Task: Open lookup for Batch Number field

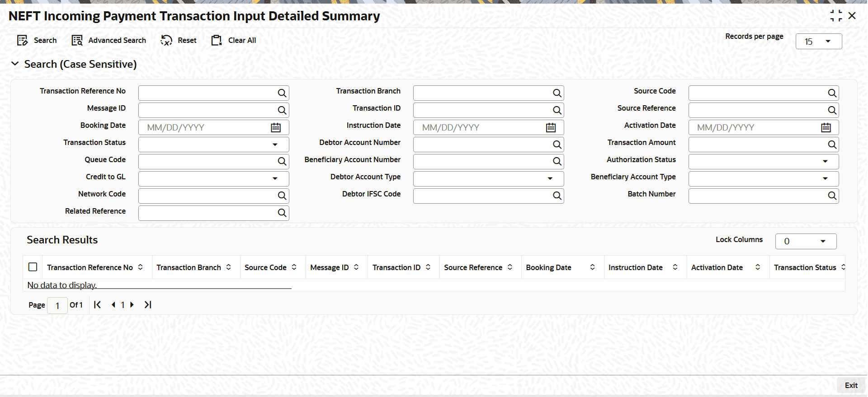Action: click(x=832, y=196)
